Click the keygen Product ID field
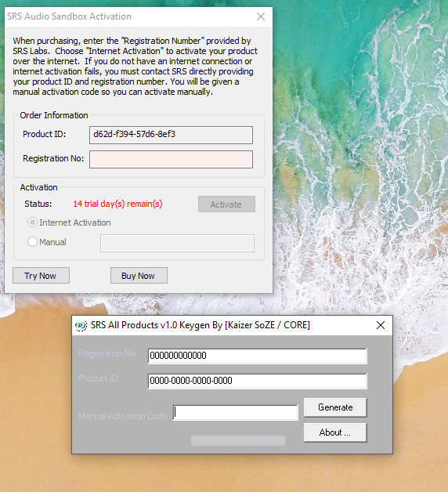The height and width of the screenshot is (492, 448). click(257, 382)
